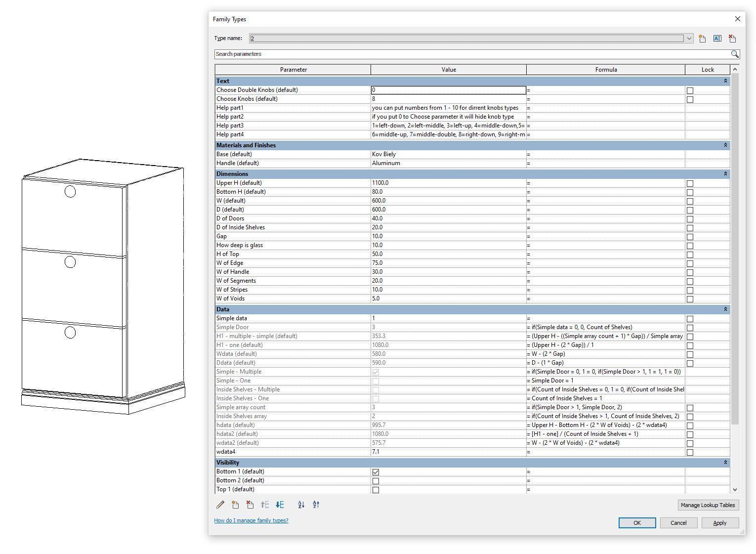Click the Base material value Kov Biely
The height and width of the screenshot is (554, 756).
(448, 154)
